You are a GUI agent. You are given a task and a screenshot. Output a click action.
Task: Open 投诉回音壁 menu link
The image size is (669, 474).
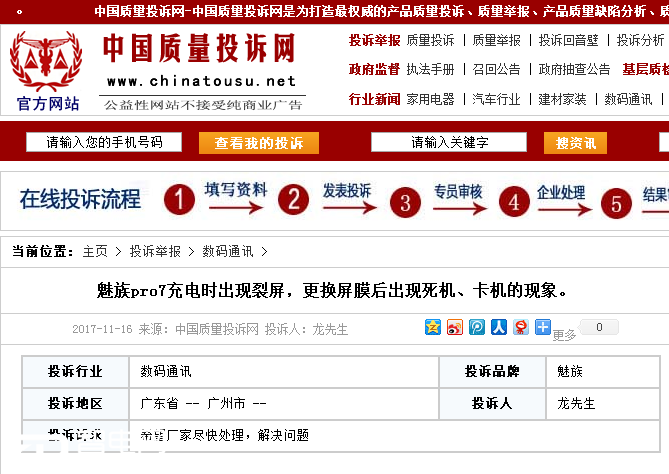(x=568, y=41)
